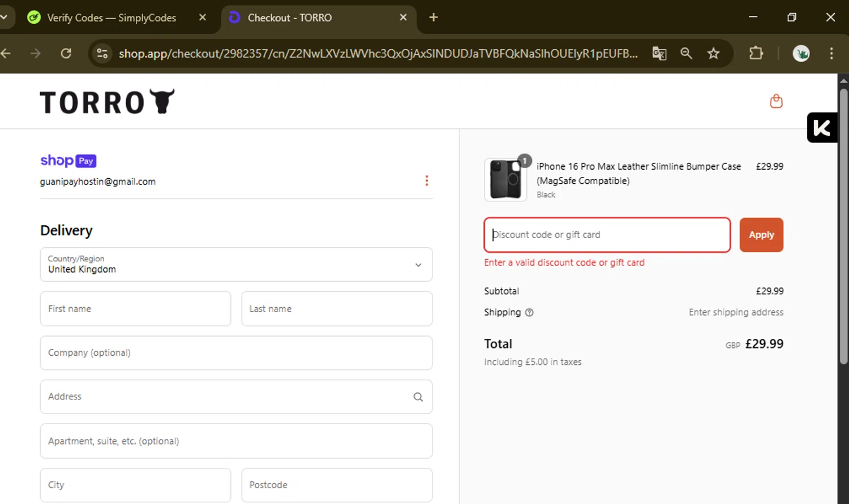Viewport: 849px width, 504px height.
Task: Click the Klarna K badge icon
Action: tap(822, 128)
